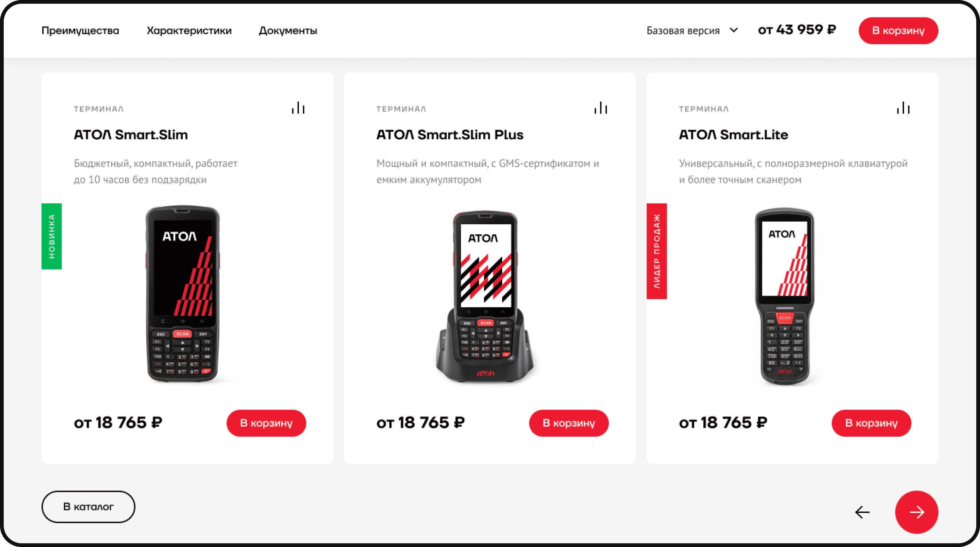This screenshot has width=980, height=547.
Task: Add main product to cart in header
Action: coord(898,31)
